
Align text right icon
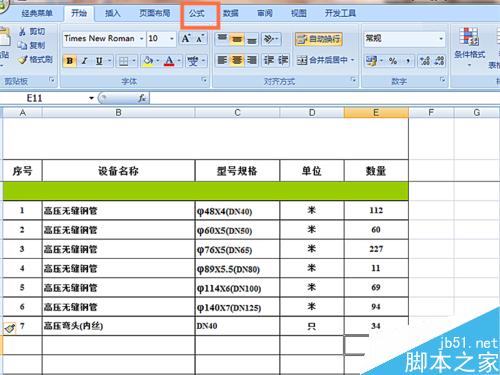tap(252, 60)
